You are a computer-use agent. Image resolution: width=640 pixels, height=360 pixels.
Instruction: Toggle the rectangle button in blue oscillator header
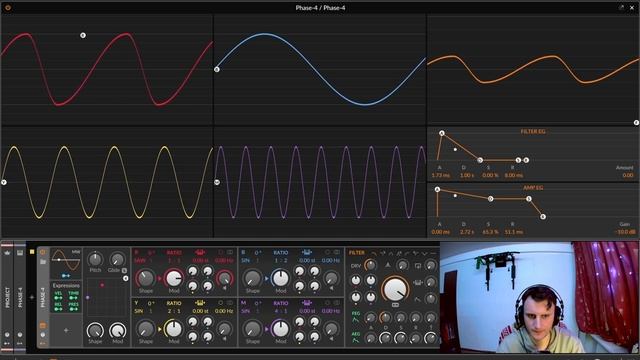(337, 252)
